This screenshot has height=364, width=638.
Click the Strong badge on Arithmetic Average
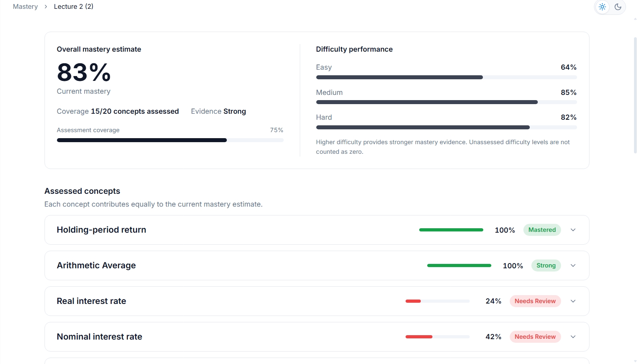[546, 265]
